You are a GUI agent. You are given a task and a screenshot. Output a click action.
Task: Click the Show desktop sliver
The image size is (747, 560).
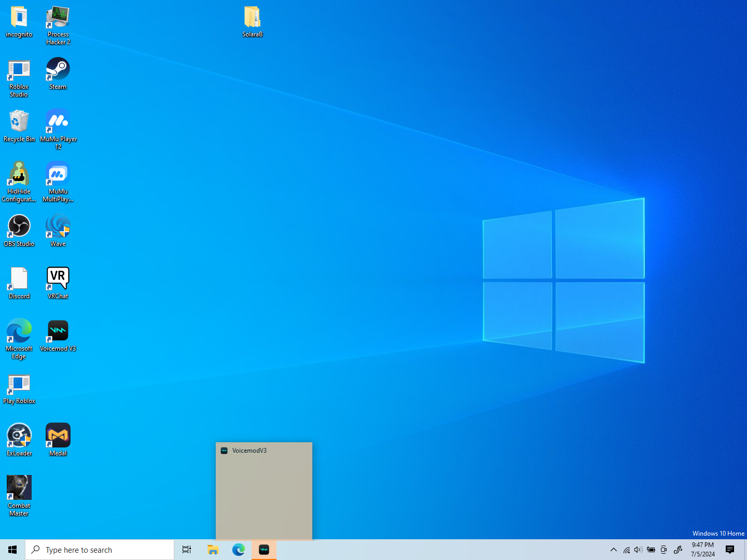[x=745, y=550]
